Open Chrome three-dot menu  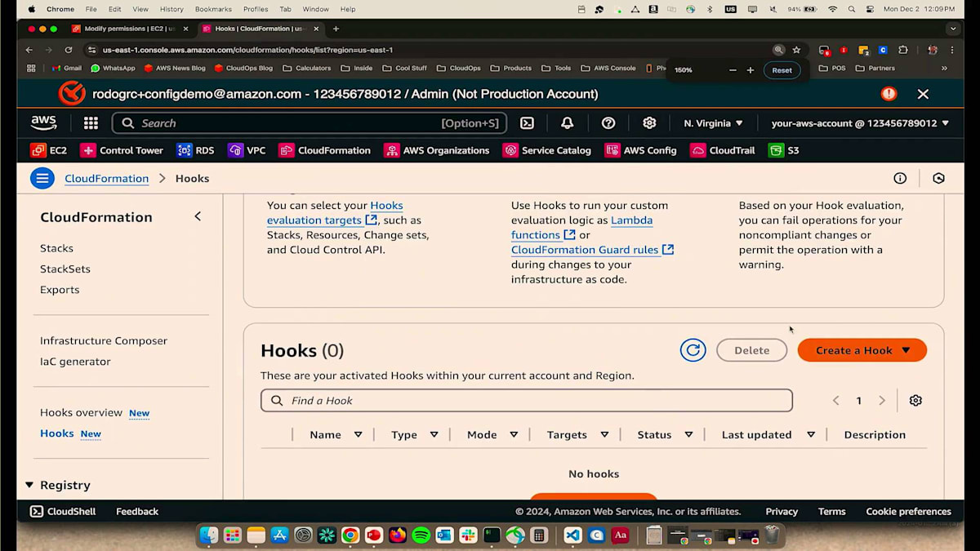pyautogui.click(x=953, y=50)
